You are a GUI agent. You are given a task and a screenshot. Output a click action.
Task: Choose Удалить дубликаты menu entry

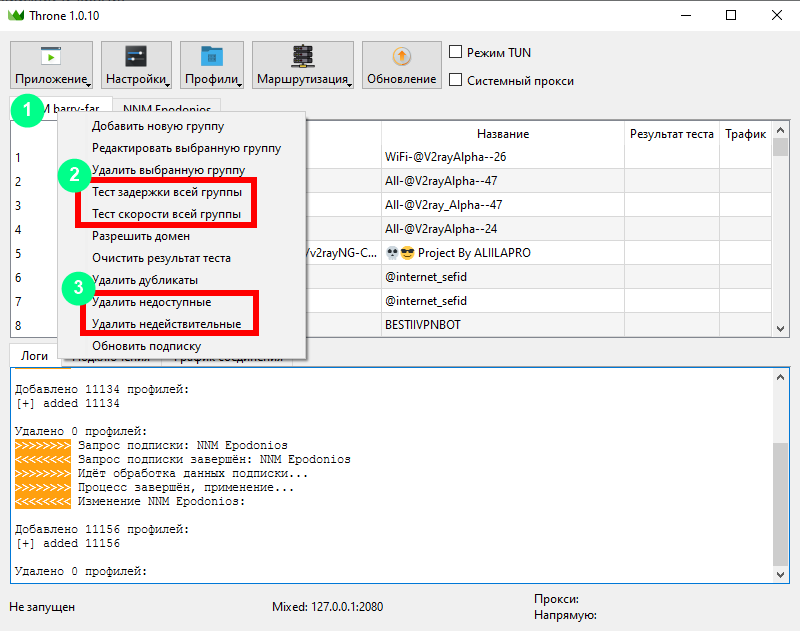coord(144,280)
